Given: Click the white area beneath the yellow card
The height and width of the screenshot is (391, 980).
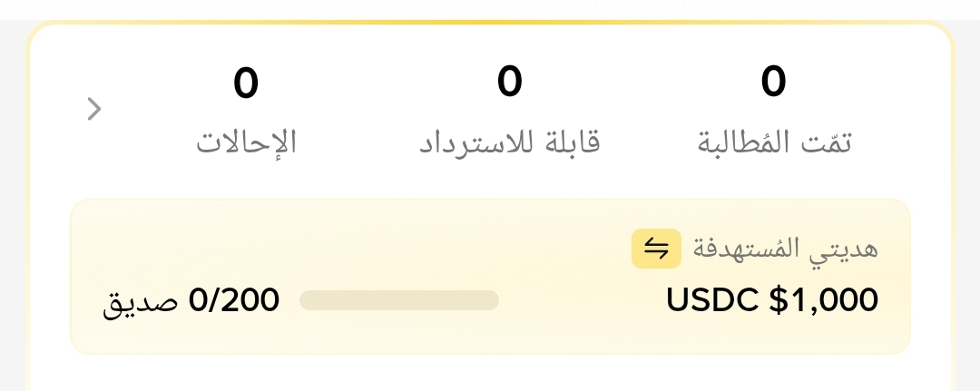Looking at the screenshot, I should pos(490,374).
